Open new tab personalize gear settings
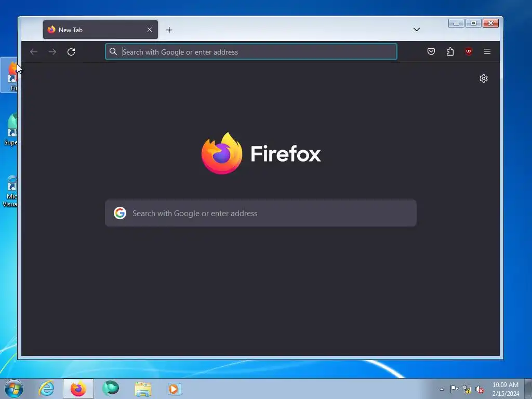The height and width of the screenshot is (399, 532). [484, 78]
